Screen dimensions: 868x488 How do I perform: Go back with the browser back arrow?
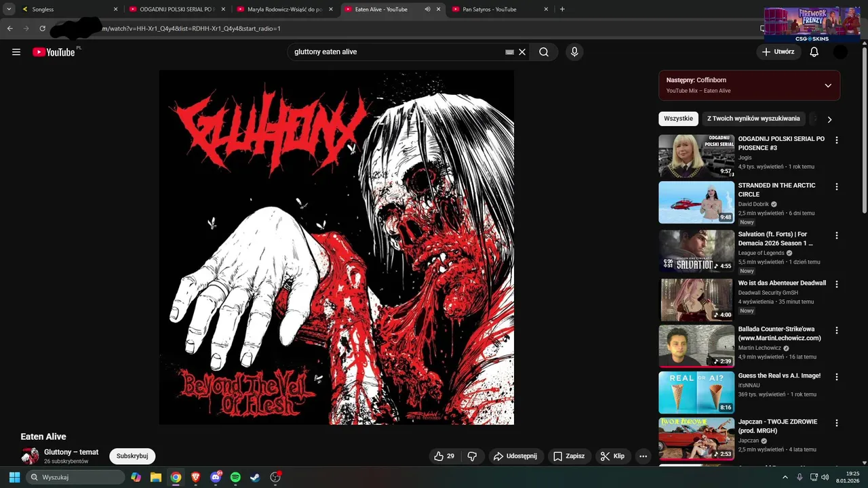coord(9,28)
